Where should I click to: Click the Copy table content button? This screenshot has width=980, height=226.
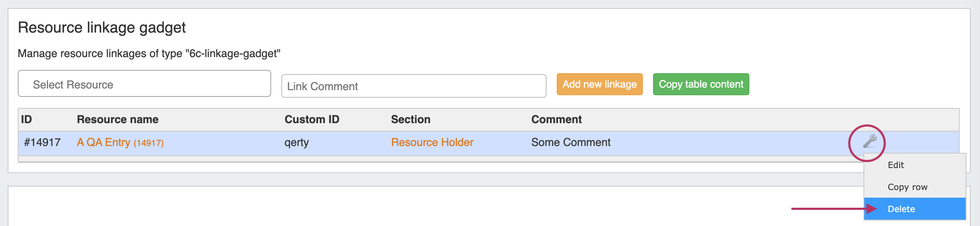pyautogui.click(x=701, y=84)
